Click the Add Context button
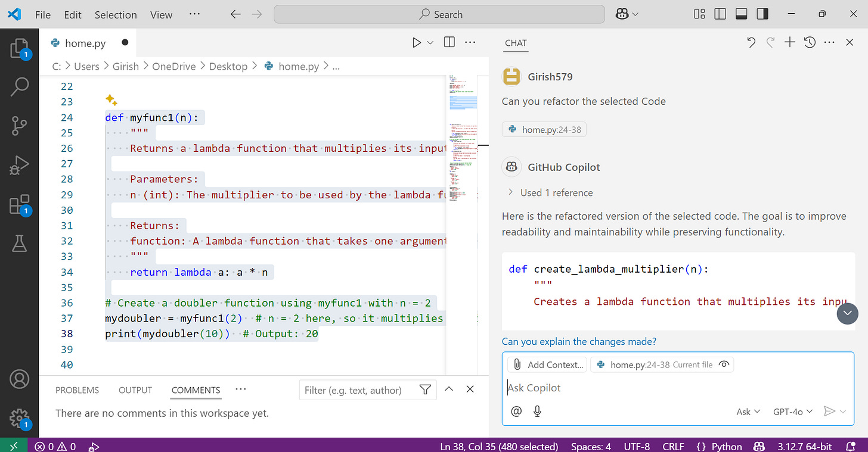This screenshot has height=452, width=868. 547,364
